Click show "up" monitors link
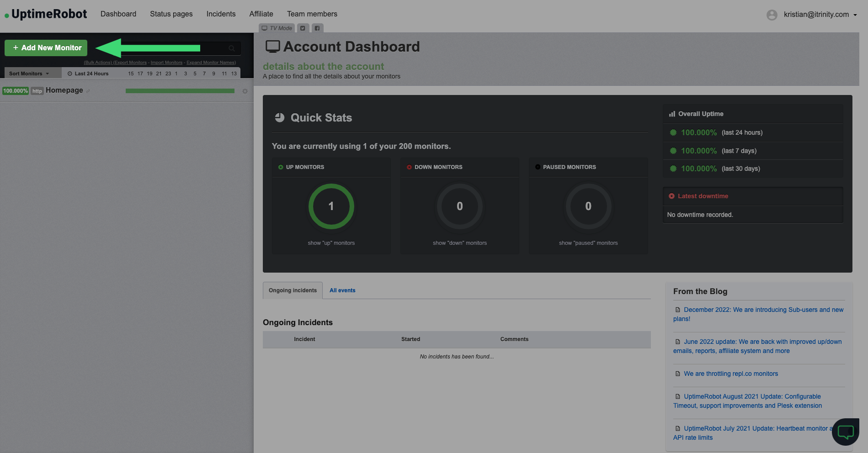 click(331, 243)
